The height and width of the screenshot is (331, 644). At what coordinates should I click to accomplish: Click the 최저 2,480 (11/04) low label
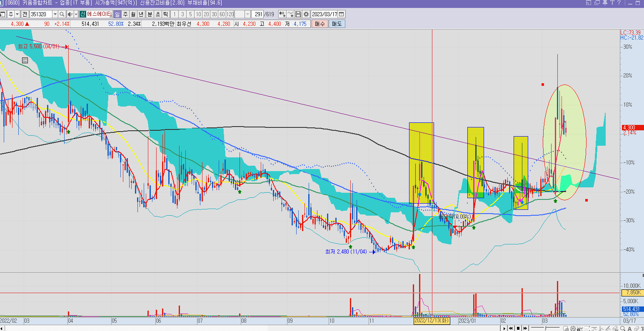coord(346,251)
